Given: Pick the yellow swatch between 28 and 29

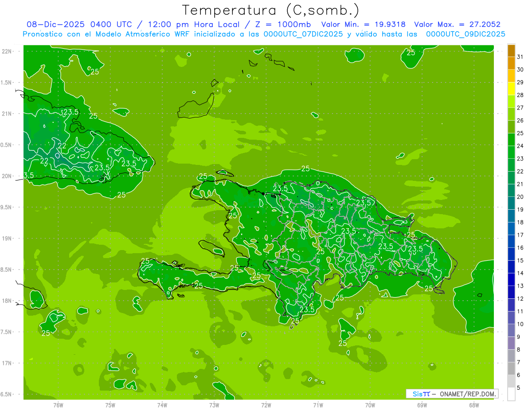Looking at the screenshot, I should point(511,89).
